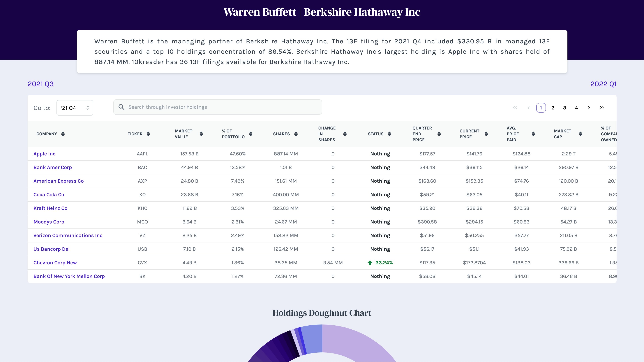Sort by Market Cap arrows
This screenshot has width=644, height=362.
coord(580,134)
